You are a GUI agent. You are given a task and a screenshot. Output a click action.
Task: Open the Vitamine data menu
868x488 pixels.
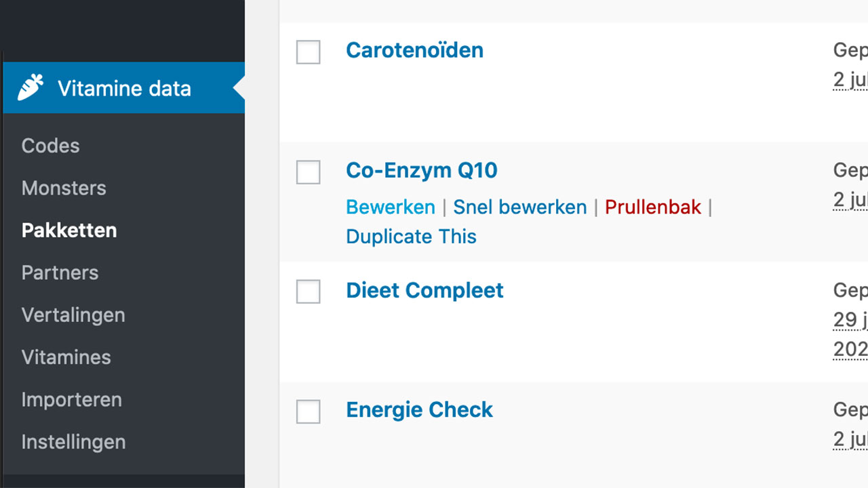[x=124, y=89]
